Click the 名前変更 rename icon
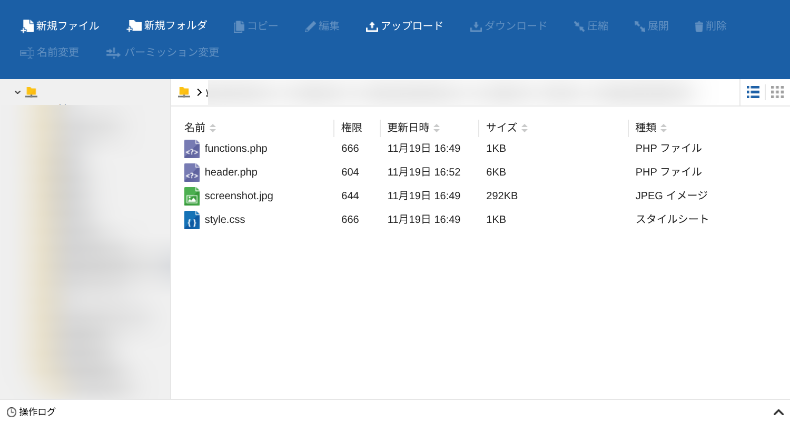This screenshot has width=790, height=424. [x=27, y=53]
